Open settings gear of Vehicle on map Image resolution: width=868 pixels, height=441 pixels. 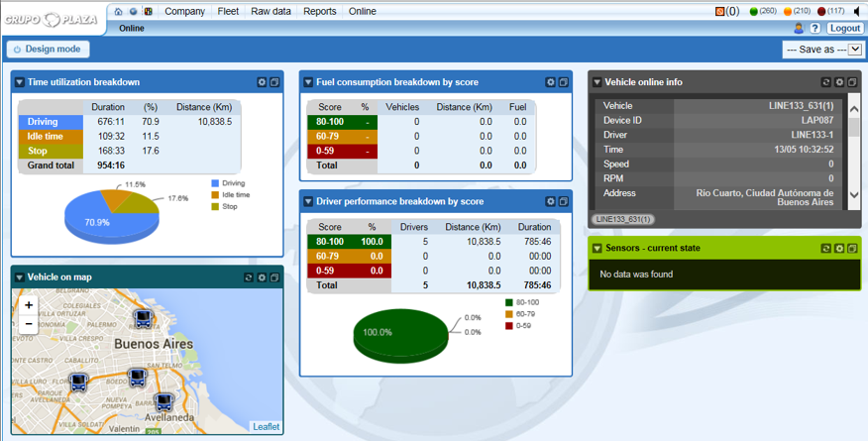(262, 277)
